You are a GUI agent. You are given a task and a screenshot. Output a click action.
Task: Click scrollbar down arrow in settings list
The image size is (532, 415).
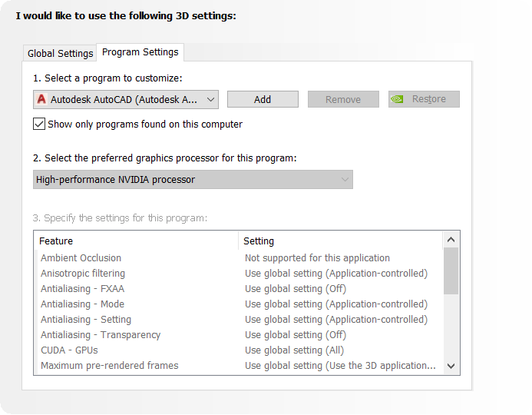tap(451, 367)
